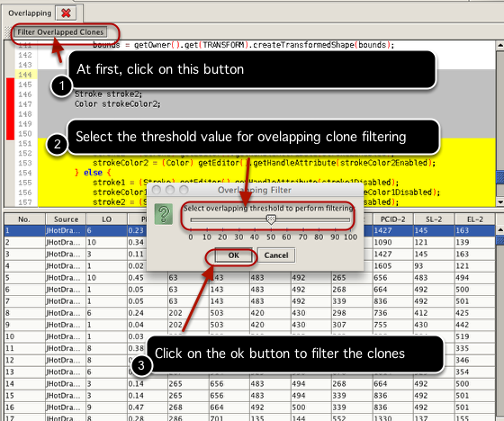Click the overlapping threshold slider thumb
Viewport: 504px width, 421px height.
click(271, 219)
